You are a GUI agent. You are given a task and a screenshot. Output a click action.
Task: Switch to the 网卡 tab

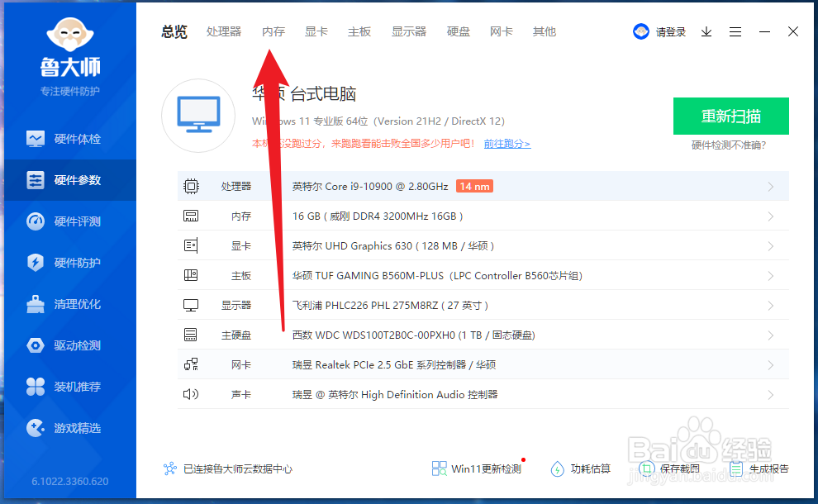click(x=502, y=32)
